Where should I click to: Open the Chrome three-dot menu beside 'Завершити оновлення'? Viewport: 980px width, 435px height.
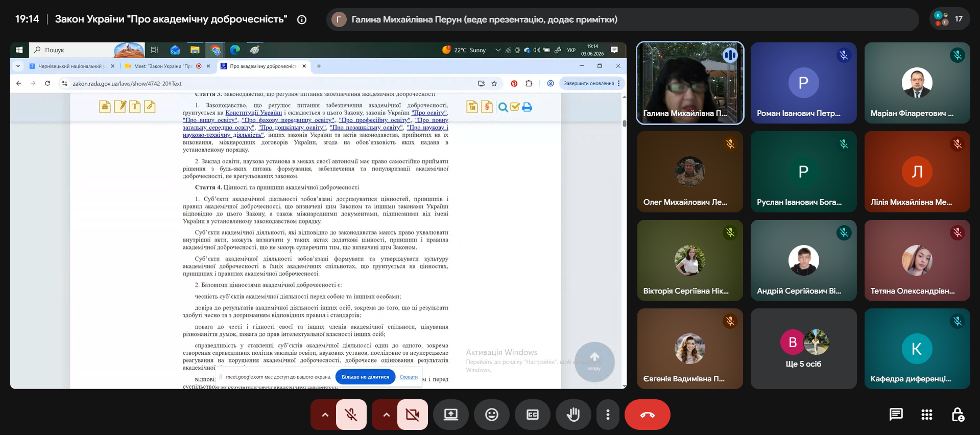click(x=619, y=83)
